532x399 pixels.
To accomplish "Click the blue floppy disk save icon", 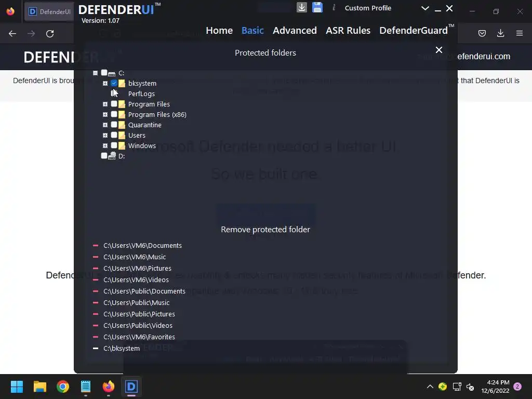I will [x=317, y=7].
